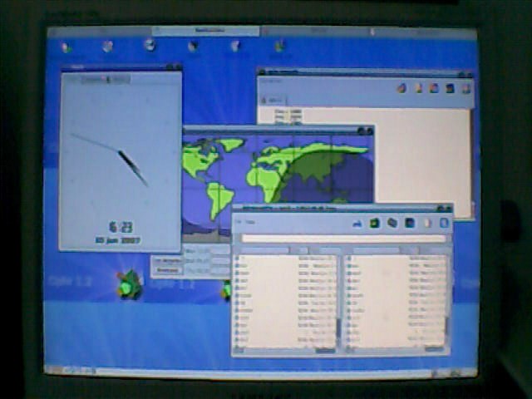The width and height of the screenshot is (532, 399).
Task: Click the rightmost icon in the file manager toolbar
Action: (444, 223)
